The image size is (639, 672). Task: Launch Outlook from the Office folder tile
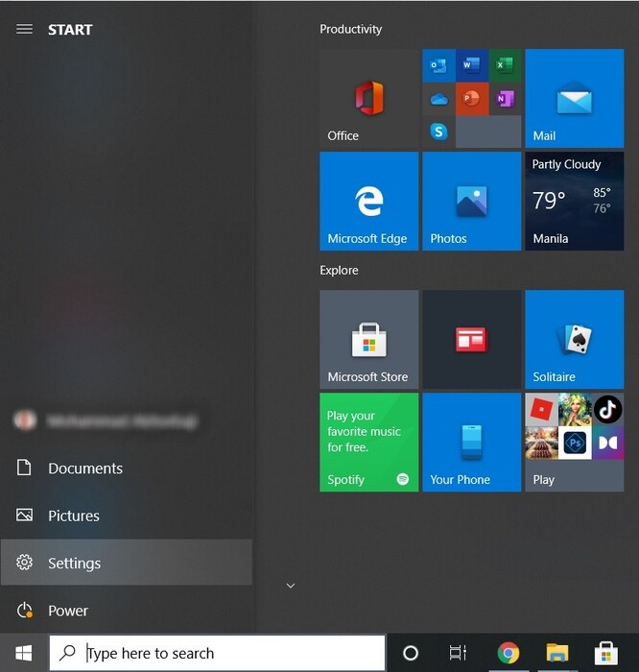point(438,65)
